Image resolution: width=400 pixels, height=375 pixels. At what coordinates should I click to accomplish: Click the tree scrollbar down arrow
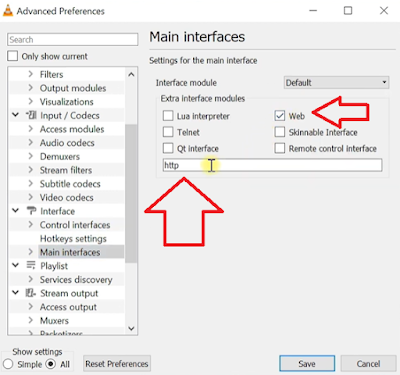click(131, 328)
